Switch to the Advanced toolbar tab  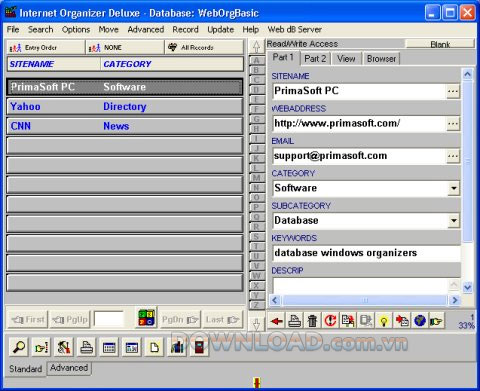69,368
